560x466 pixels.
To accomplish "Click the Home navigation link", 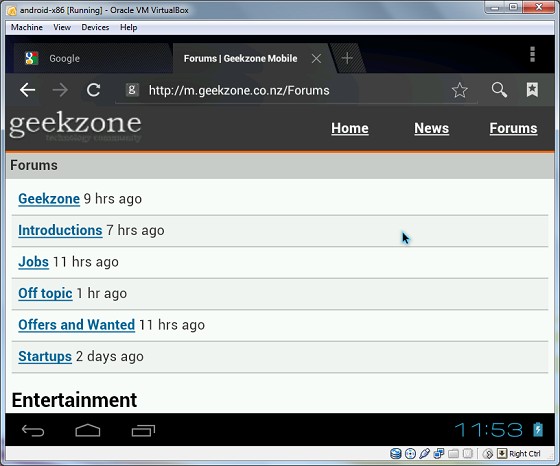I will [x=350, y=129].
